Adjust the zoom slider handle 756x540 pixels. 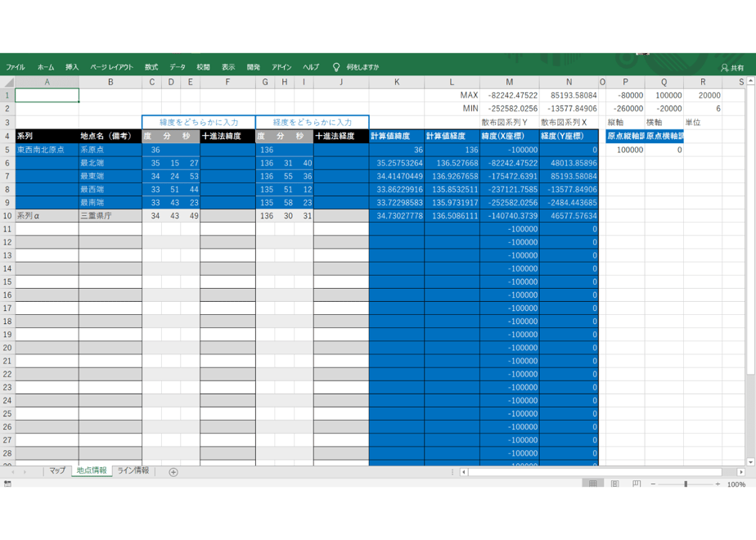click(686, 484)
